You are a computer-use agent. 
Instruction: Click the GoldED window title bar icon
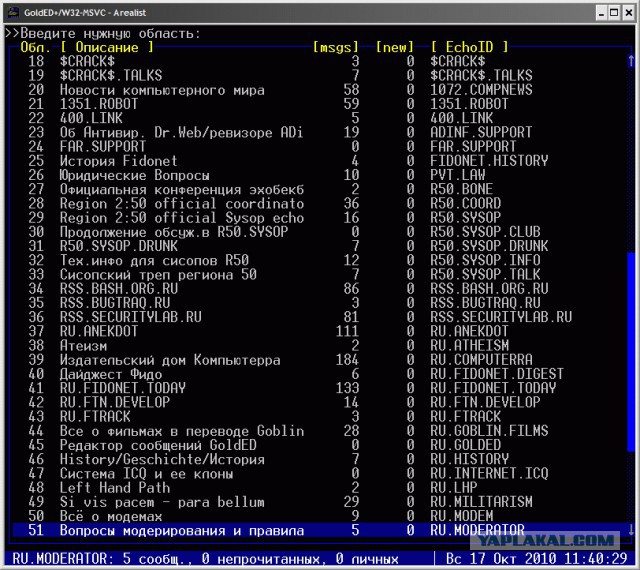click(x=13, y=13)
